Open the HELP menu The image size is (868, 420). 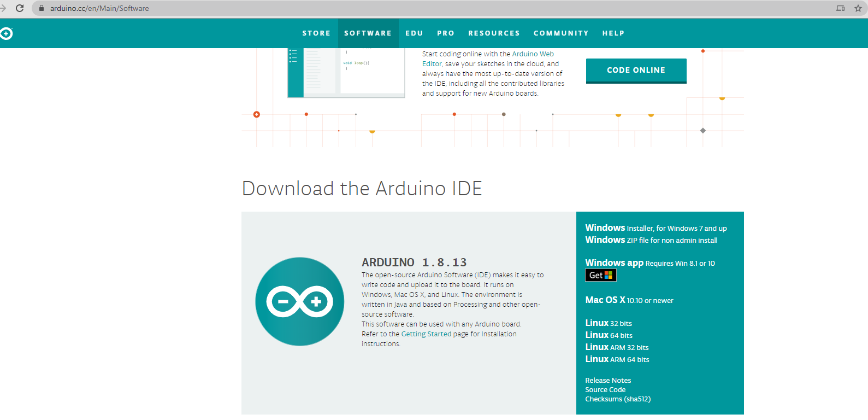[x=613, y=33]
